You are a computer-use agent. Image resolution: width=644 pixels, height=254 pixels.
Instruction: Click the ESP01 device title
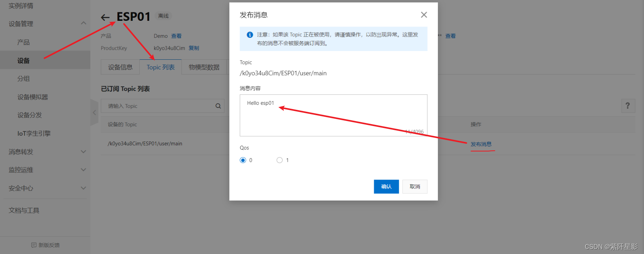tap(134, 17)
